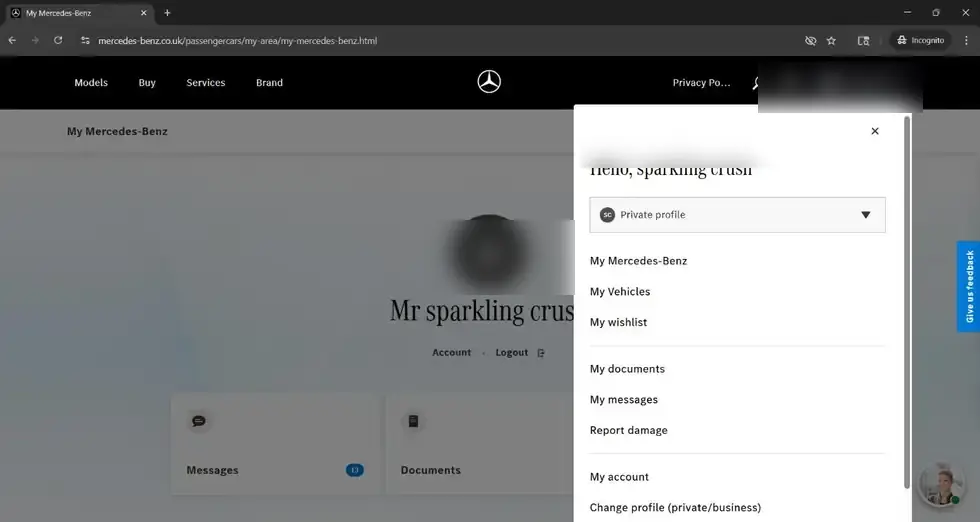Click the profile avatar picture
The image size is (980, 522).
(489, 253)
